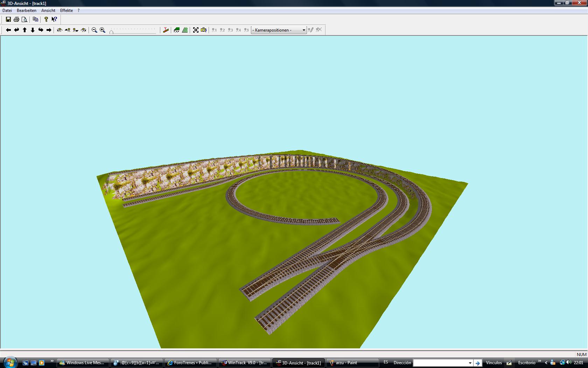Click the printer icon
This screenshot has width=588, height=368.
coord(16,20)
